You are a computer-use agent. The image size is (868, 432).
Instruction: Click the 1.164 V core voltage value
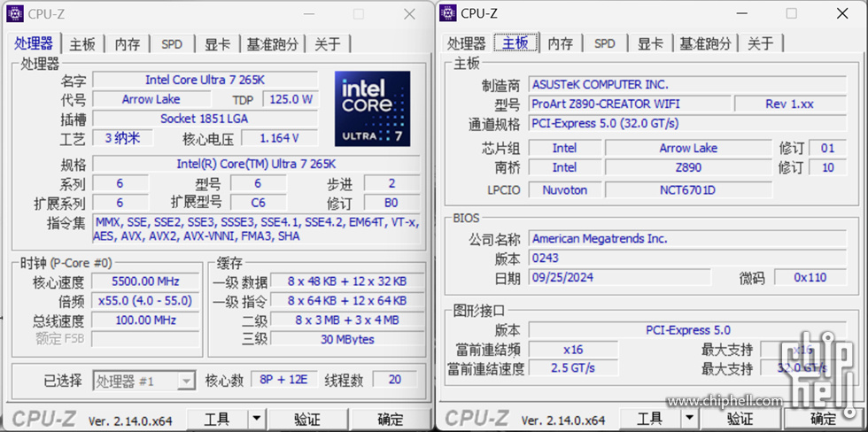(x=280, y=138)
